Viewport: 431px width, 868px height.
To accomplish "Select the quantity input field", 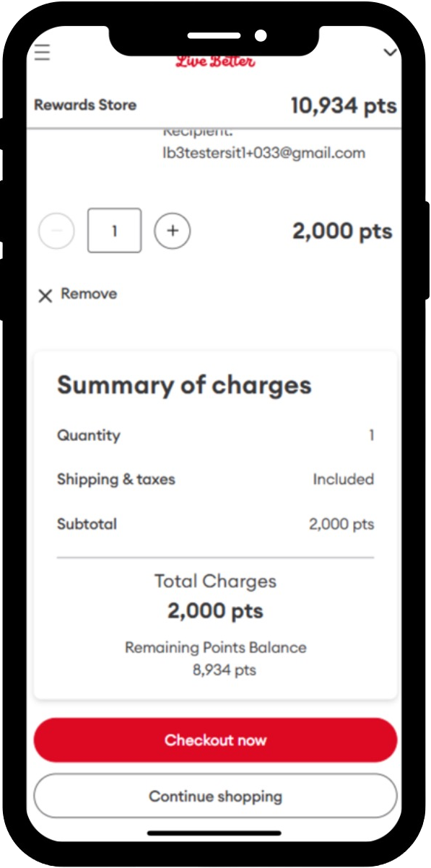I will (x=114, y=231).
